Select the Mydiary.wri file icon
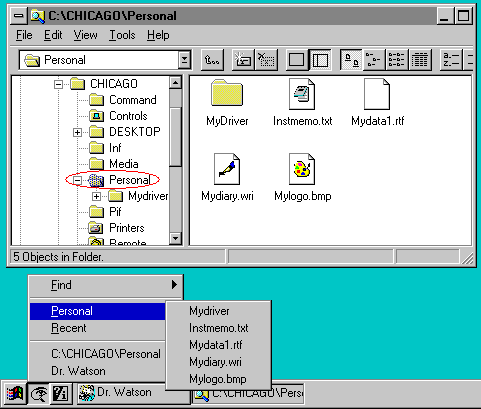 (x=227, y=169)
